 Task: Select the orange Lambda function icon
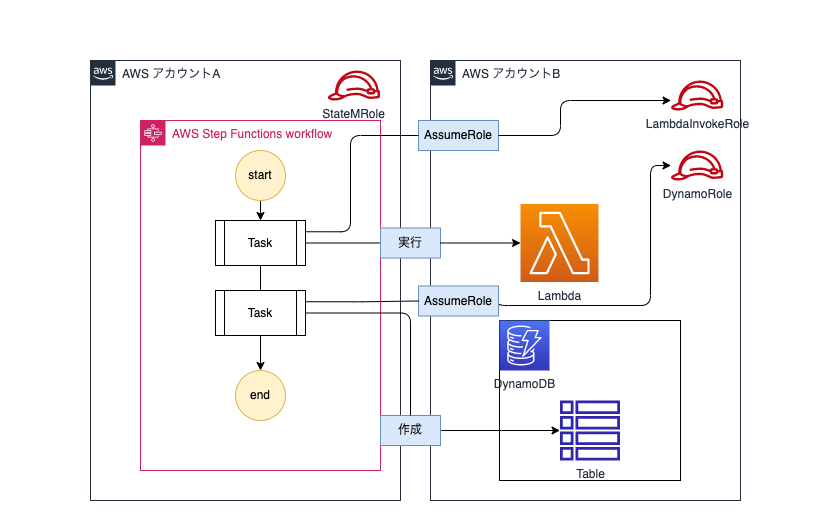559,243
